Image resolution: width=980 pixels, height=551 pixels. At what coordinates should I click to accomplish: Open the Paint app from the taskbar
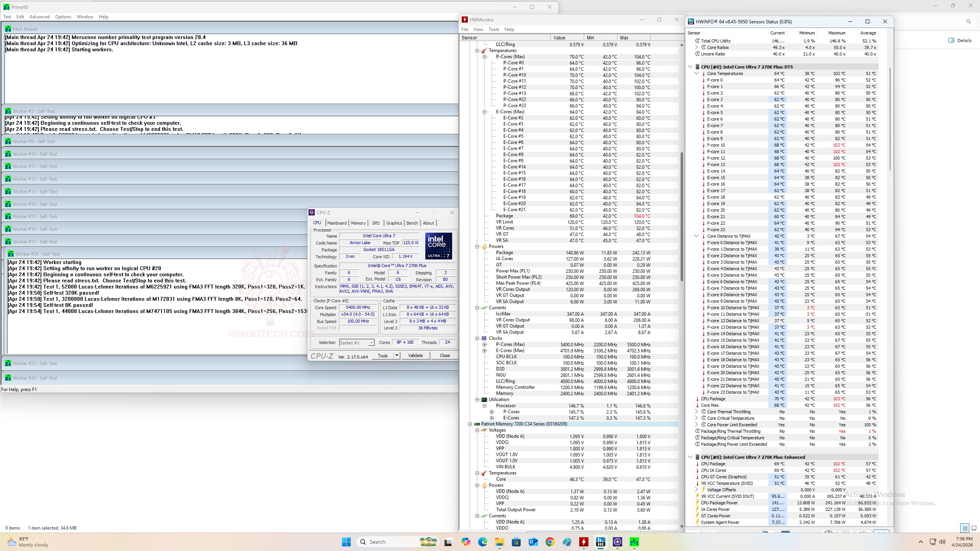click(x=567, y=542)
